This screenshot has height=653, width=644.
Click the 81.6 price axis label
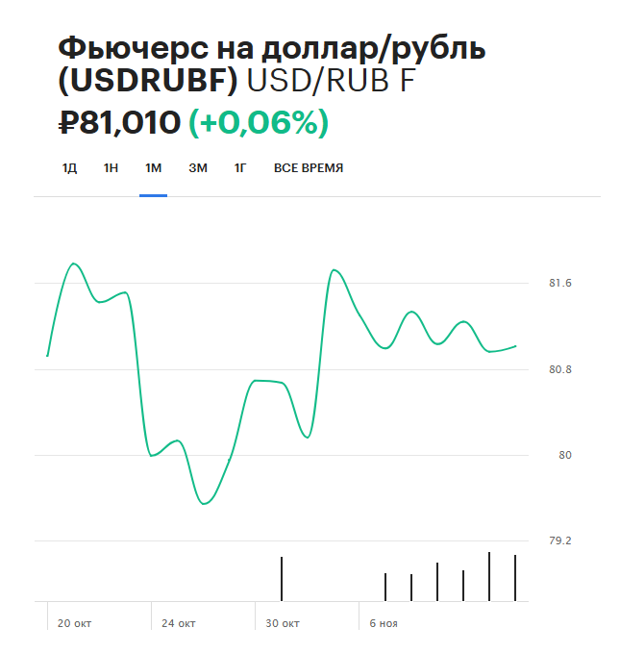559,284
